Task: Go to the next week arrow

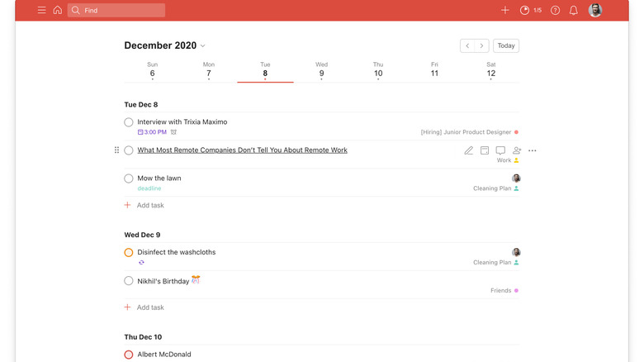Action: click(482, 45)
